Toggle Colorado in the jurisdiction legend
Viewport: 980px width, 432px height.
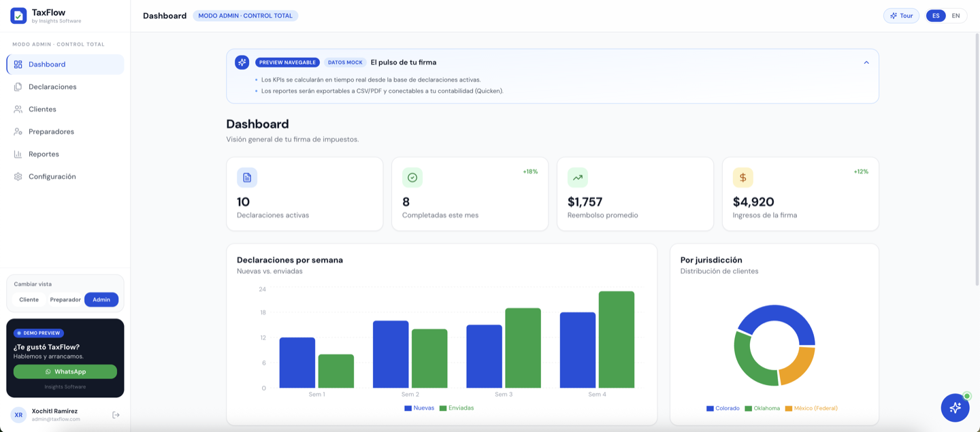(x=723, y=408)
